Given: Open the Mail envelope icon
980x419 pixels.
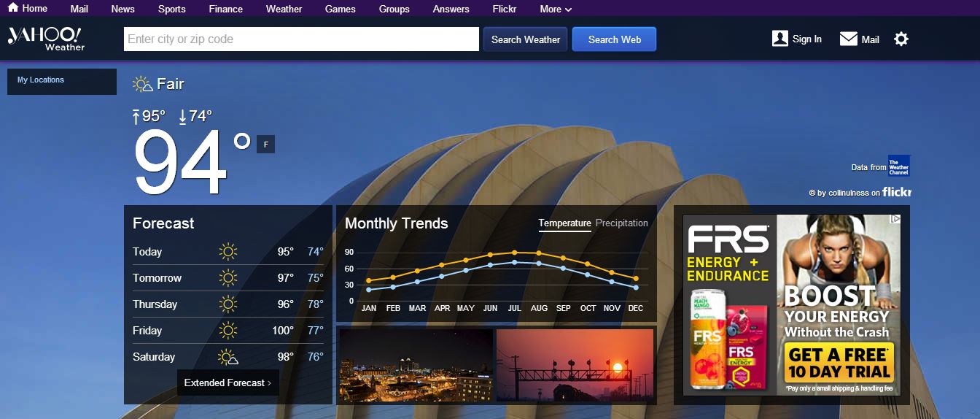Looking at the screenshot, I should pyautogui.click(x=849, y=39).
